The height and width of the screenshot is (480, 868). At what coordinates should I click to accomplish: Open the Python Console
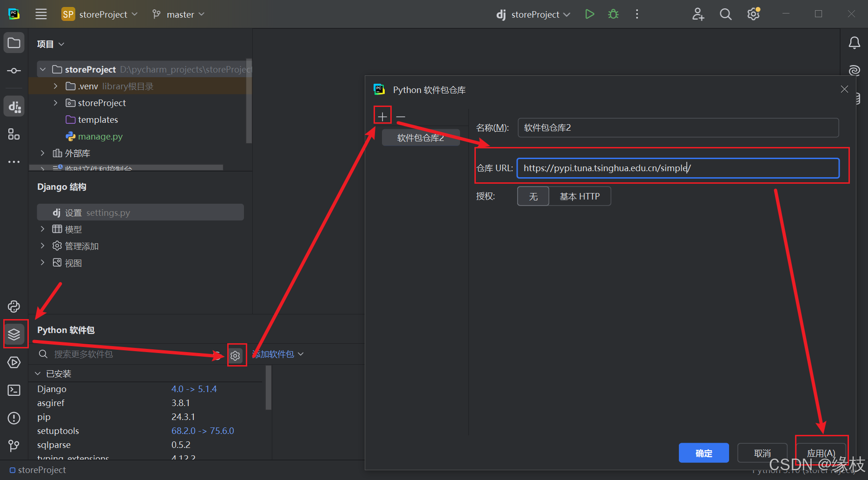point(13,307)
